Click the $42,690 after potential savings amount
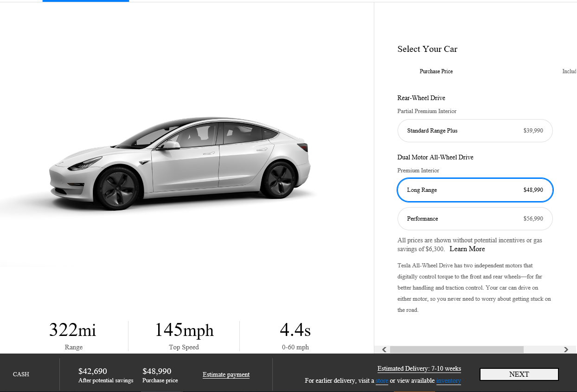The image size is (577, 392). point(93,371)
